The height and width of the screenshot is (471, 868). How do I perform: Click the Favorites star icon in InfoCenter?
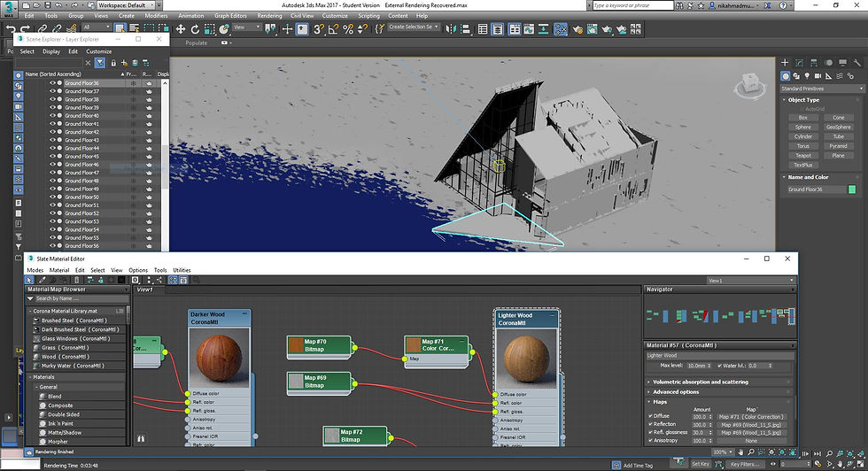point(701,5)
